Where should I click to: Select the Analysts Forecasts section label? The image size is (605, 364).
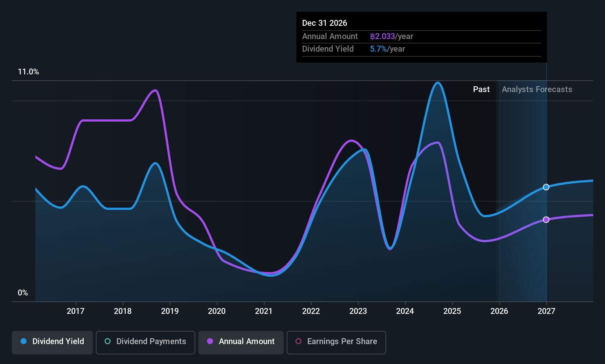536,89
